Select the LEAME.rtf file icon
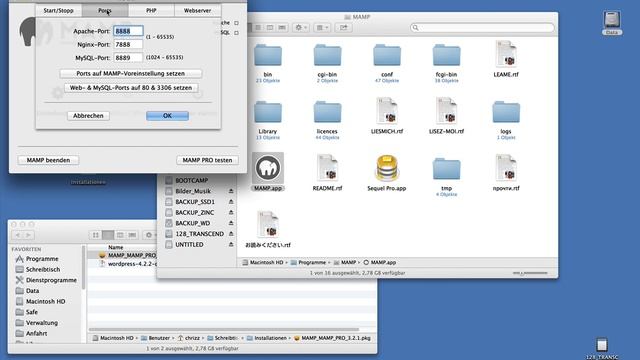The image size is (640, 360). [506, 54]
